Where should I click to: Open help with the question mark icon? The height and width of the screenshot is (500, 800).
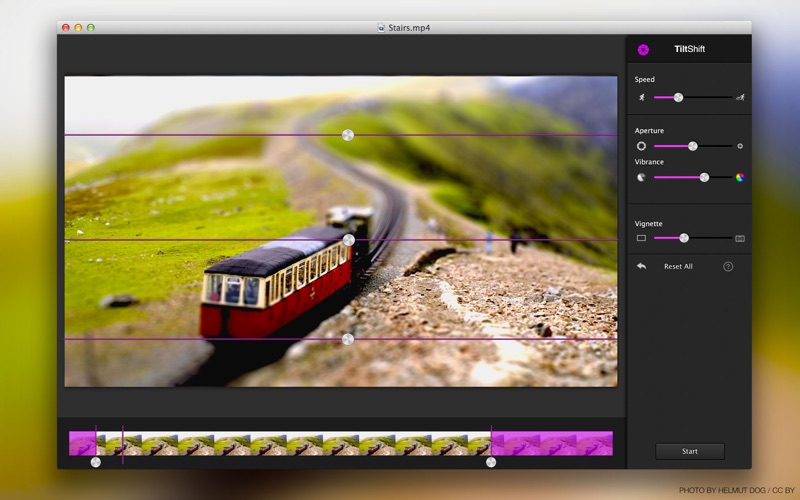(728, 266)
